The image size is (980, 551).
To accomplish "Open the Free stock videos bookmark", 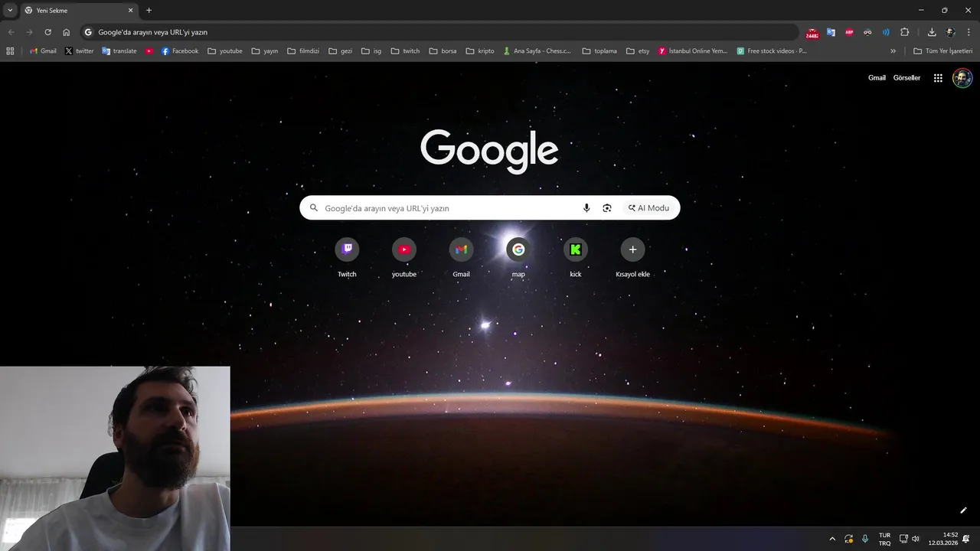I will [x=772, y=51].
